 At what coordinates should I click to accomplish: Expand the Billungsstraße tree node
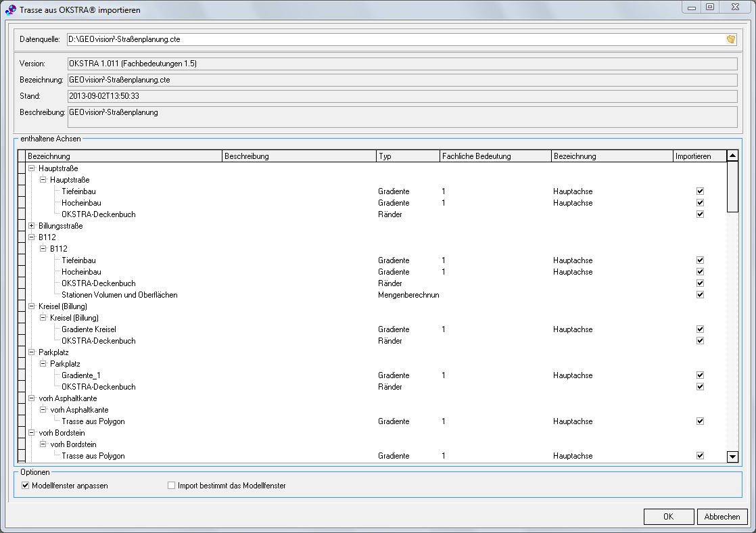click(x=32, y=226)
